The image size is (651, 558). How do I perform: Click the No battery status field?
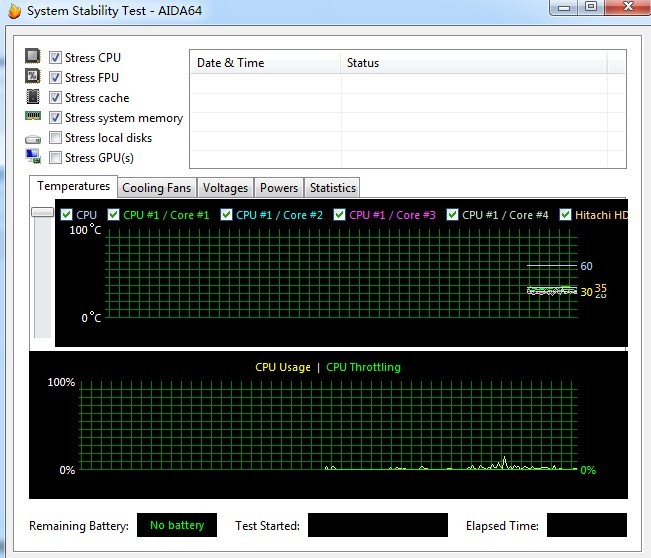click(x=177, y=525)
